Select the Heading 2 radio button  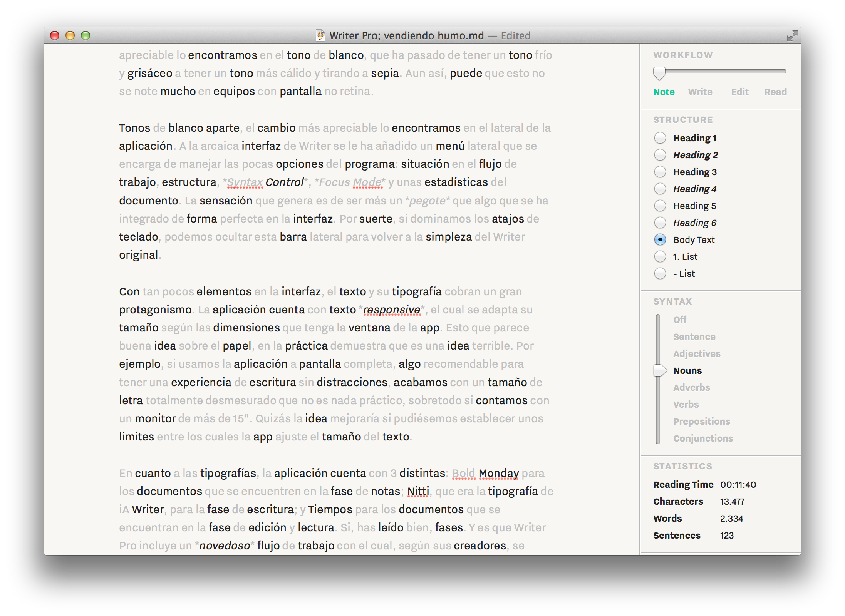[x=660, y=155]
